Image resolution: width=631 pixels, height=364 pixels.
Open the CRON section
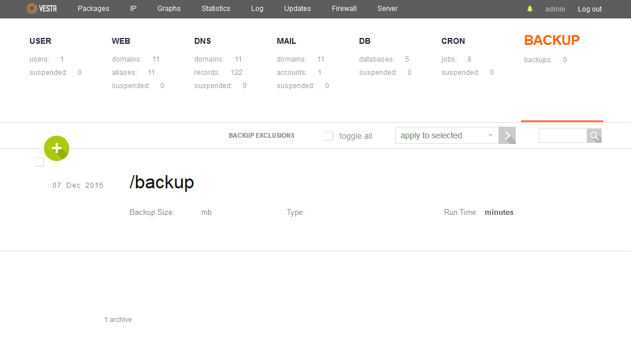pyautogui.click(x=453, y=41)
